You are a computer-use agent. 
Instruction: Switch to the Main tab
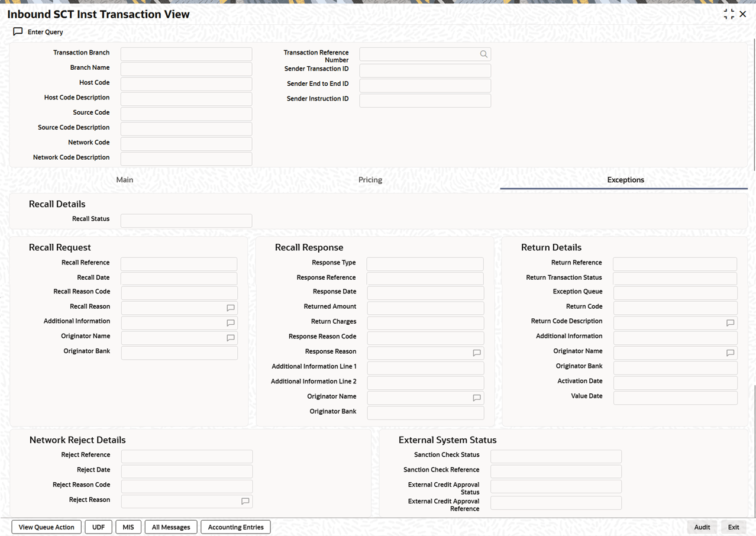(125, 180)
